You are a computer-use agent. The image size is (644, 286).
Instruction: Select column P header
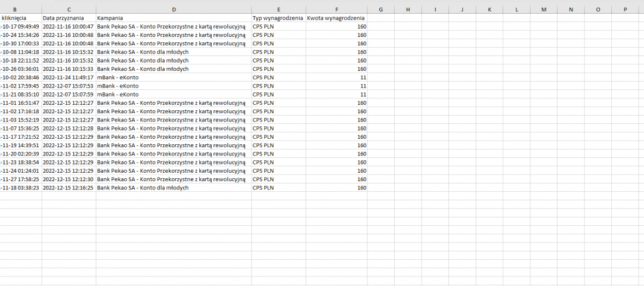[x=625, y=10]
